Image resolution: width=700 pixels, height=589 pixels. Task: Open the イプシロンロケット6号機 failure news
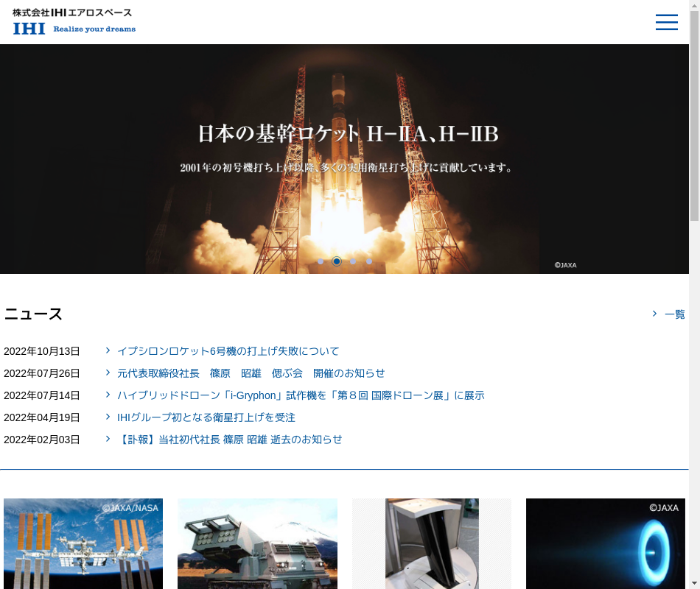pyautogui.click(x=228, y=351)
